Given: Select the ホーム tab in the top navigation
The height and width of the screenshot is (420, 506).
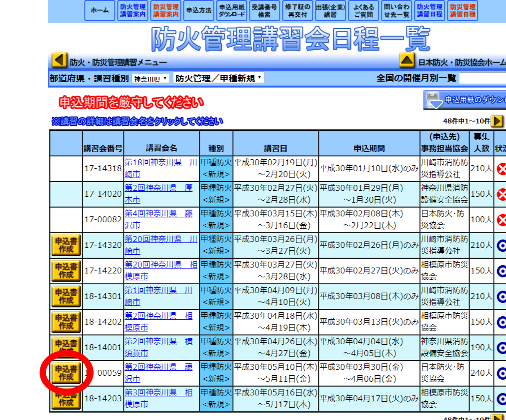Looking at the screenshot, I should [99, 11].
